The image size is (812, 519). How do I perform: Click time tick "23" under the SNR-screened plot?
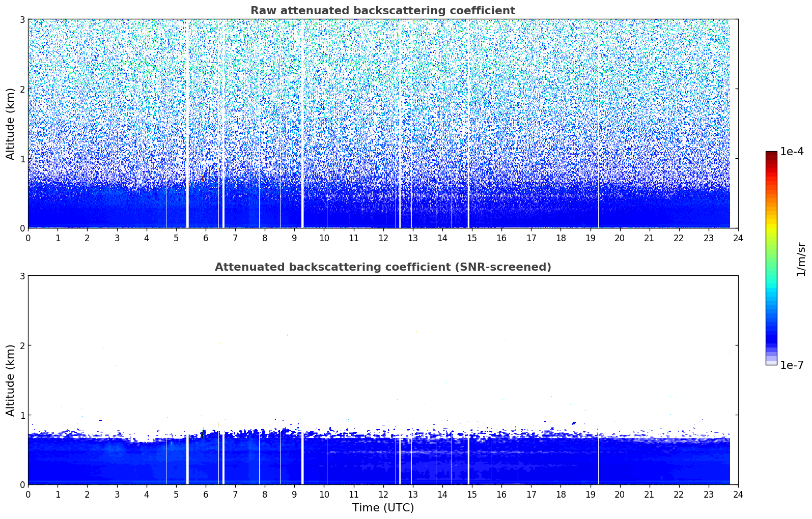(709, 494)
